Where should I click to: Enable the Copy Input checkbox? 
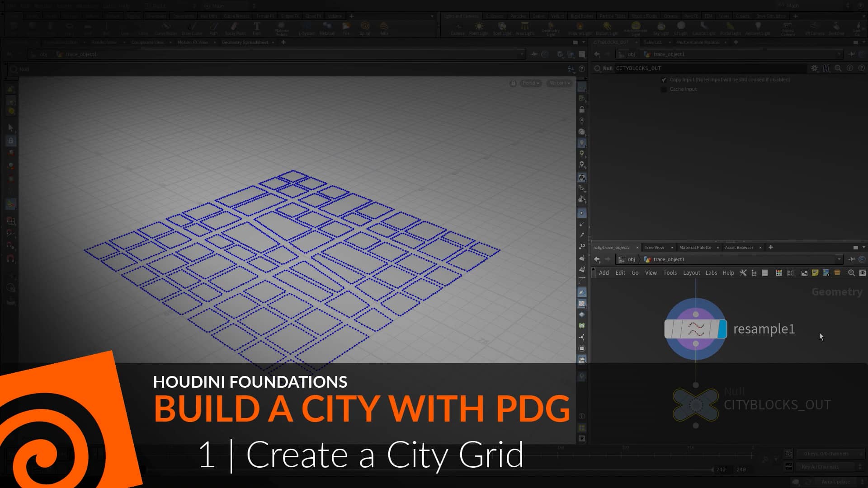(x=664, y=80)
